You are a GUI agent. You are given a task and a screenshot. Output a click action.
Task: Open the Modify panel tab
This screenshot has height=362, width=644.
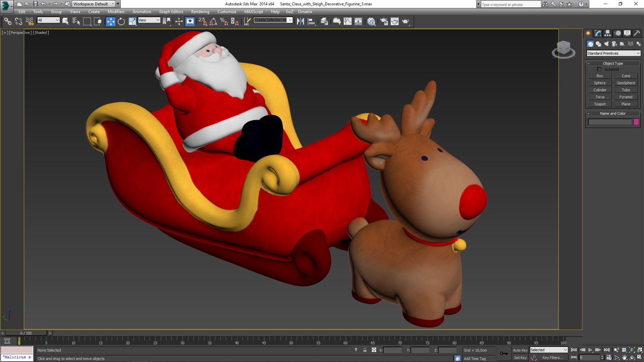click(x=598, y=33)
